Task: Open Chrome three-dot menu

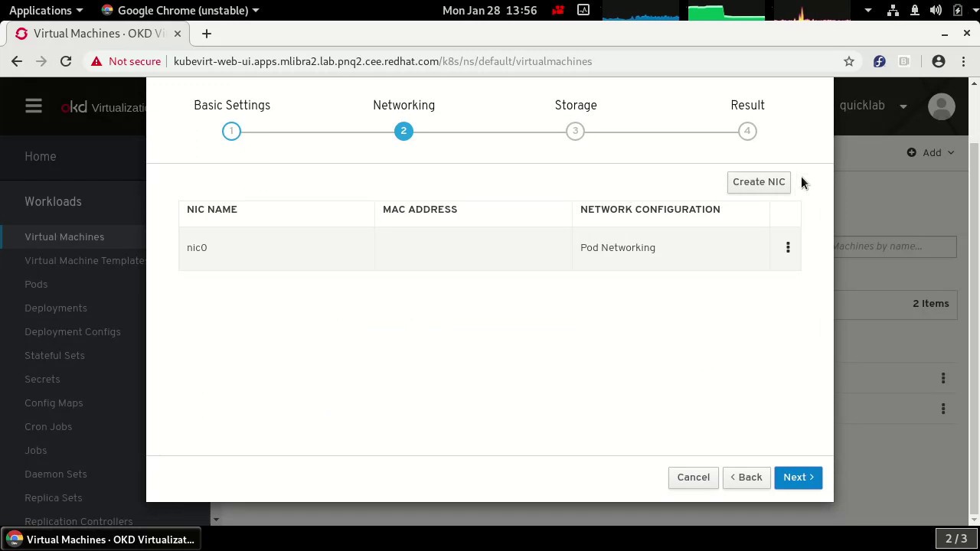Action: coord(964,61)
